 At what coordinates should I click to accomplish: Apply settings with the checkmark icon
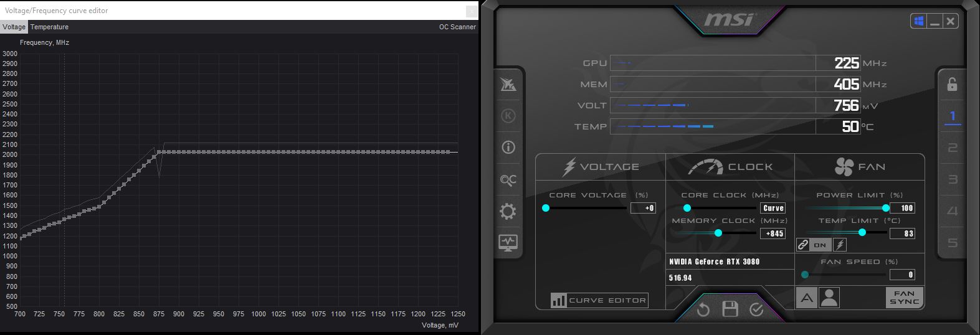756,309
